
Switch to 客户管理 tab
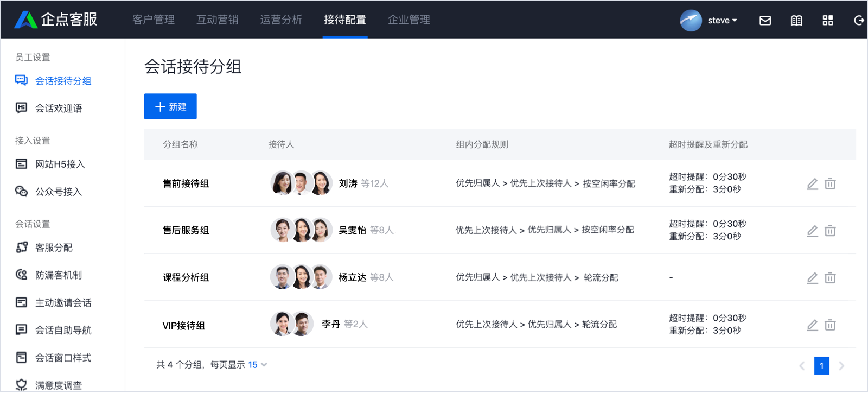154,20
